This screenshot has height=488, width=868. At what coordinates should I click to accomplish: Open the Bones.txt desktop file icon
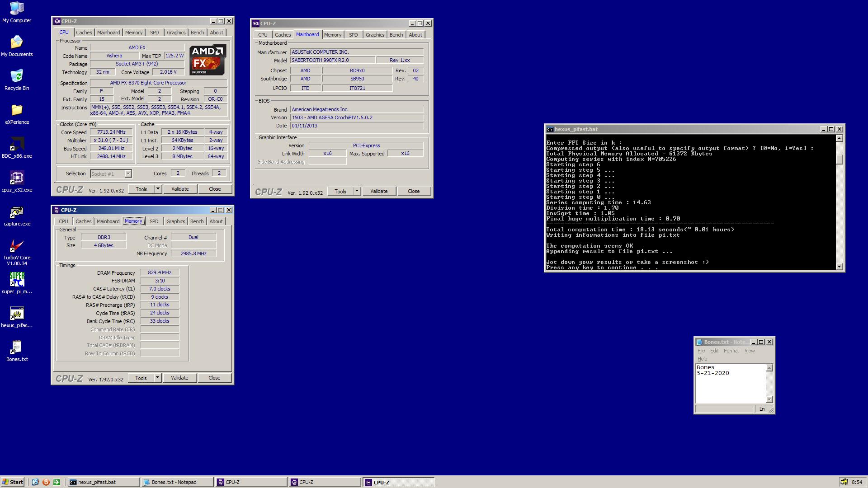(x=17, y=351)
